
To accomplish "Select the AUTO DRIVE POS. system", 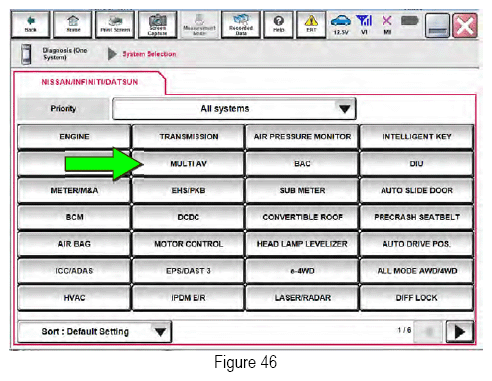I will 417,244.
